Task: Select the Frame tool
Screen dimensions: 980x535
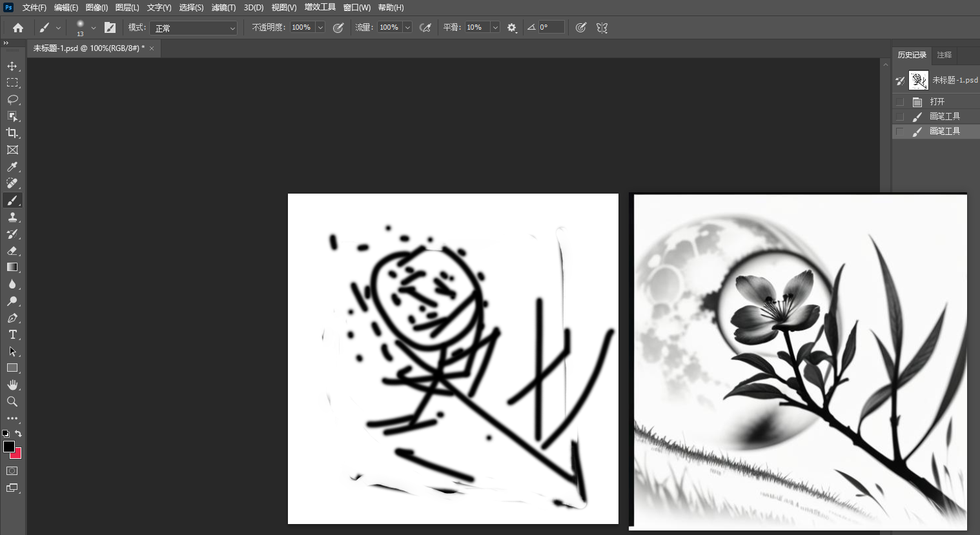Action: (x=12, y=150)
